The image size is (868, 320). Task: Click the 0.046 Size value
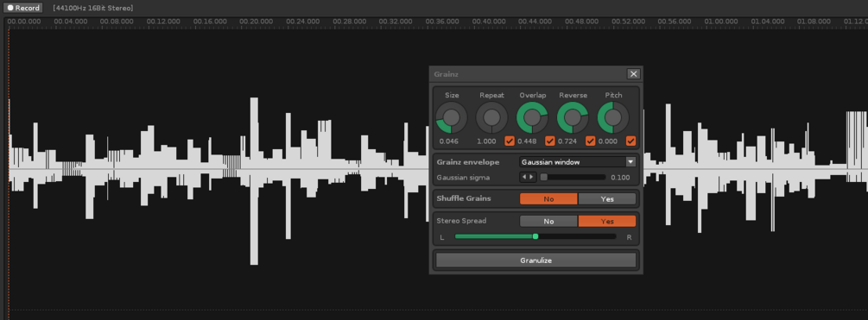[449, 141]
